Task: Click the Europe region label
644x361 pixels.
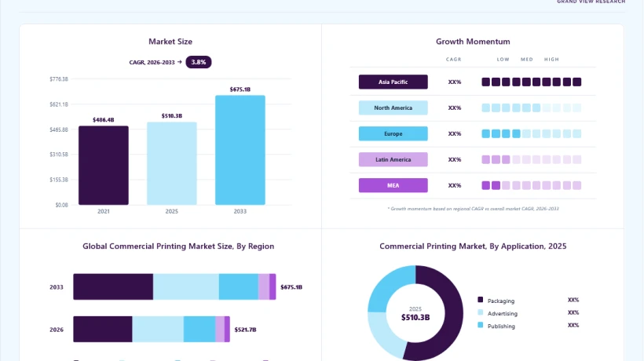Action: click(393, 133)
